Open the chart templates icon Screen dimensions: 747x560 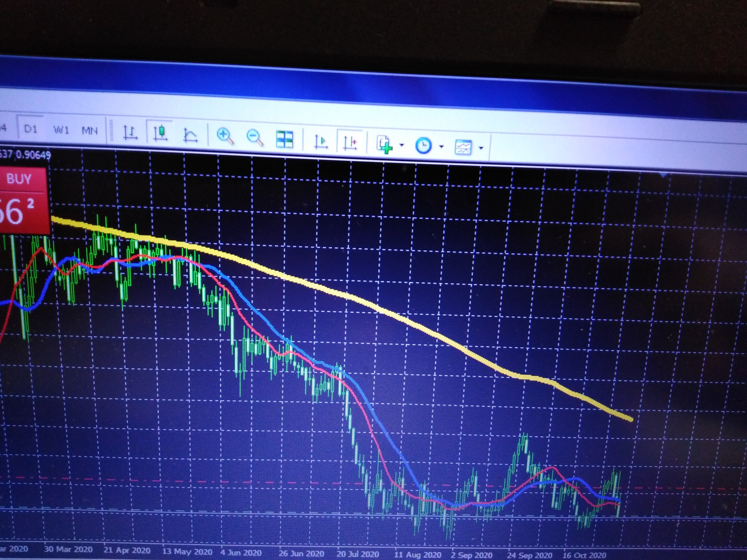(x=463, y=147)
